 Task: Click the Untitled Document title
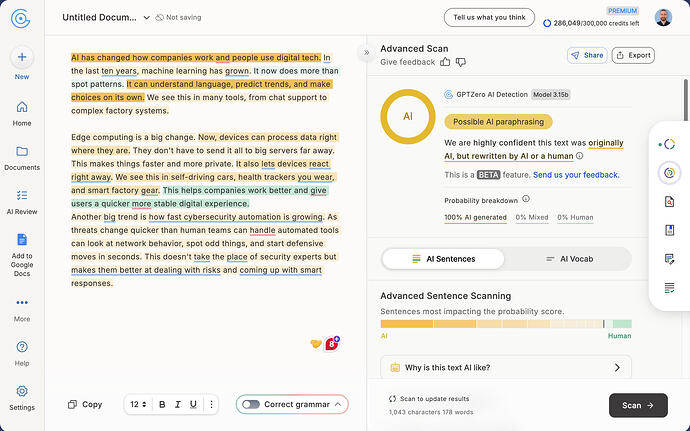click(99, 18)
